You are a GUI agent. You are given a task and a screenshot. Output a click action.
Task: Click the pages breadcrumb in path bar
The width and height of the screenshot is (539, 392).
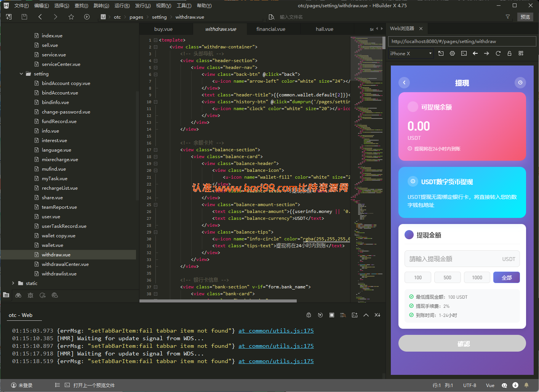136,17
